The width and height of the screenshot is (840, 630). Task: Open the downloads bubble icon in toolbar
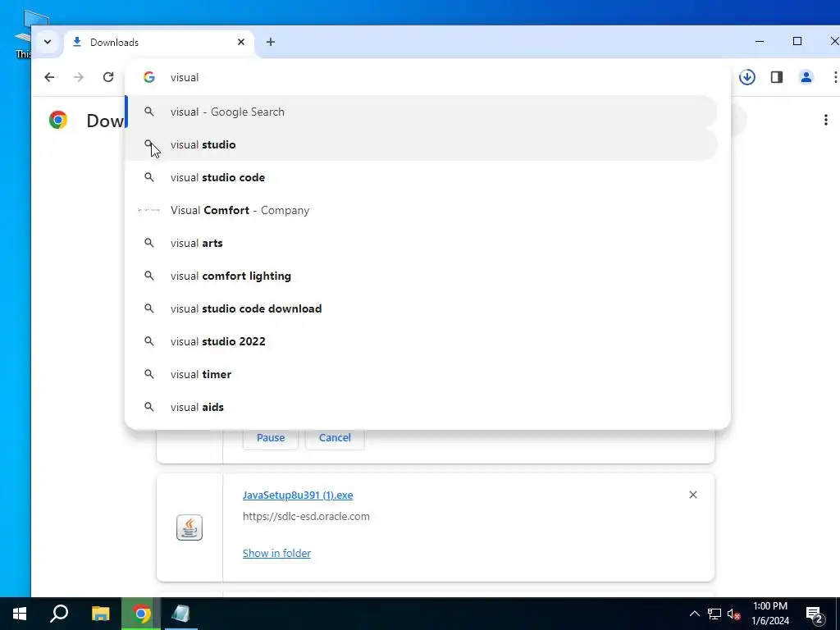pyautogui.click(x=747, y=77)
